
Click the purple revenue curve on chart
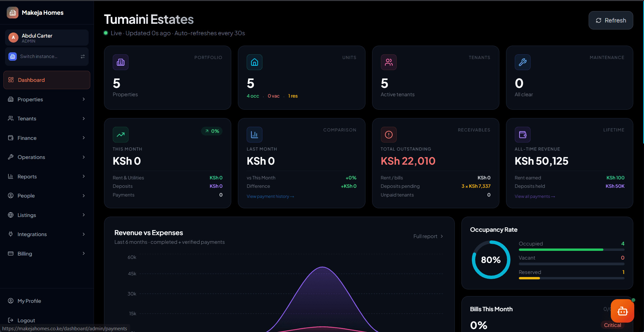coord(323,267)
